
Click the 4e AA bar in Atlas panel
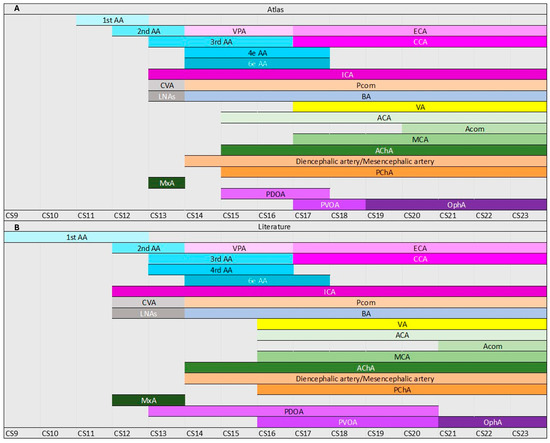click(x=257, y=53)
